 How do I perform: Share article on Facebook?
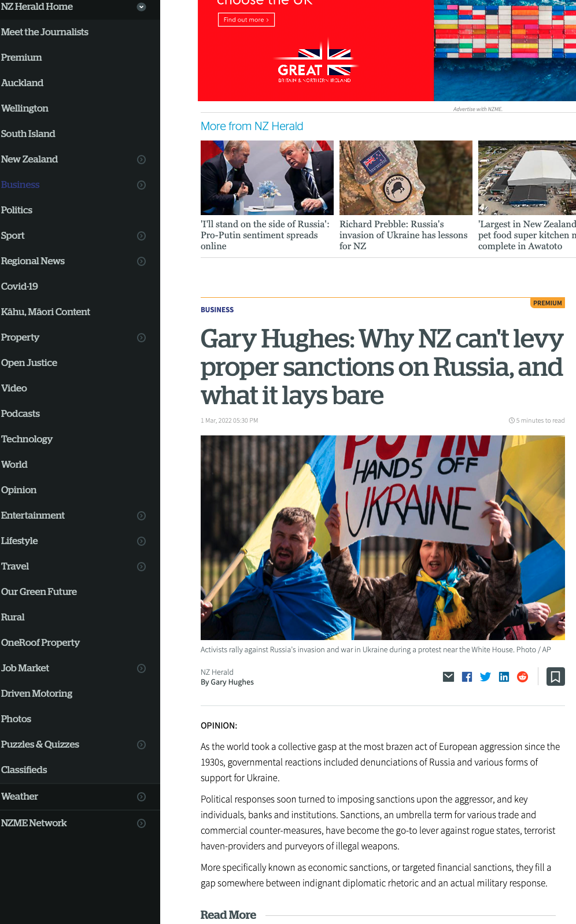coord(467,677)
